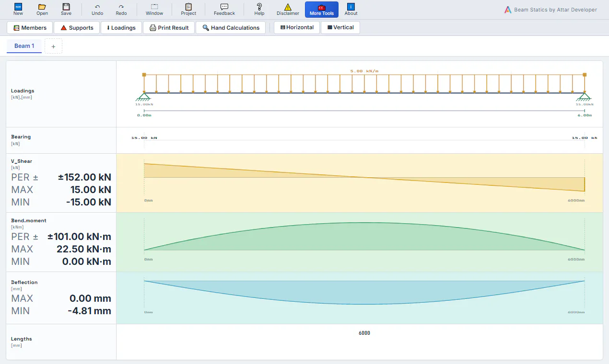This screenshot has height=364, width=609.
Task: Click the shear MAX 15.00 kN value
Action: pyautogui.click(x=91, y=190)
